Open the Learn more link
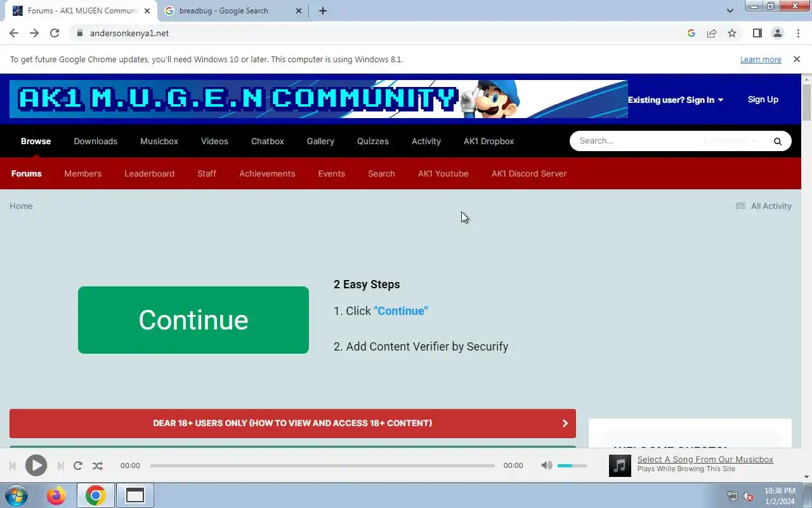Screen dimensions: 812x508 pyautogui.click(x=761, y=60)
